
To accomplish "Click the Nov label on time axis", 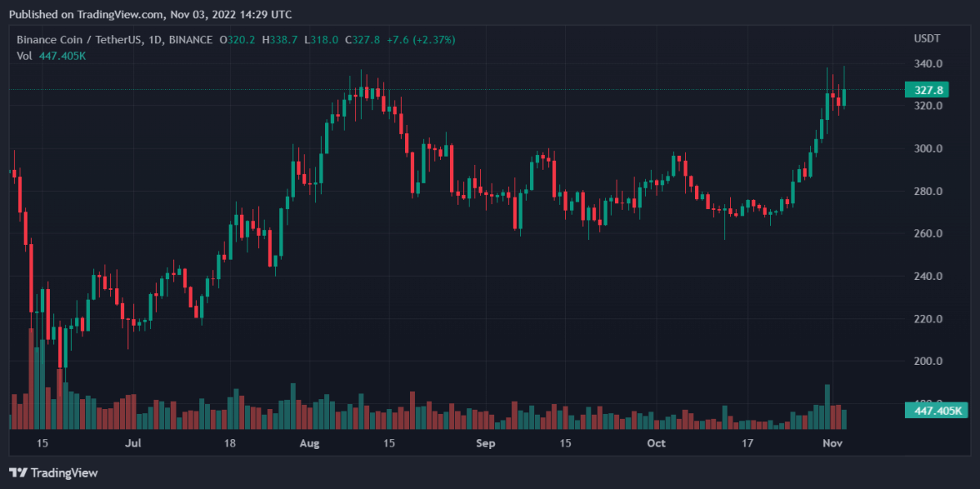I will click(x=831, y=443).
